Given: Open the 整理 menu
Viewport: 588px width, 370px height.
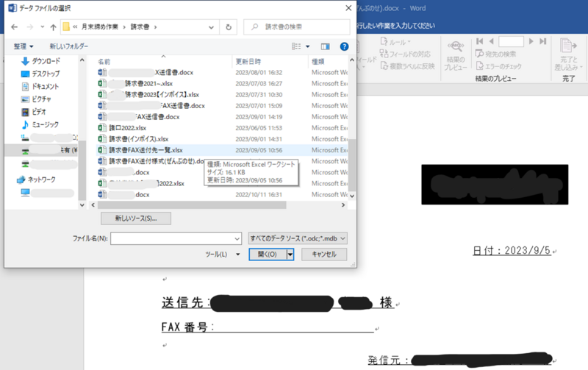Looking at the screenshot, I should (x=24, y=46).
